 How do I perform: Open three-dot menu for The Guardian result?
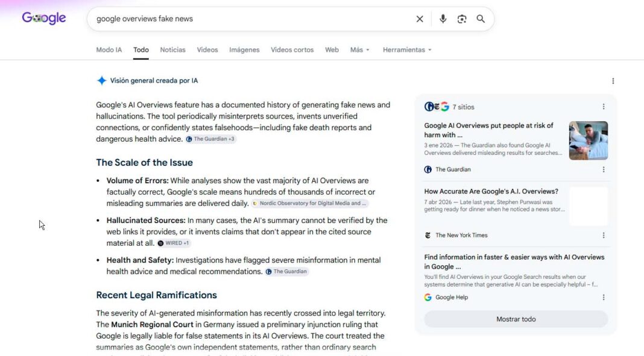604,169
